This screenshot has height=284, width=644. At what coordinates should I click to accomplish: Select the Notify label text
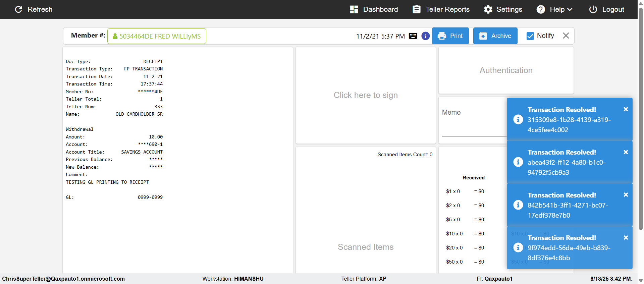click(x=545, y=36)
